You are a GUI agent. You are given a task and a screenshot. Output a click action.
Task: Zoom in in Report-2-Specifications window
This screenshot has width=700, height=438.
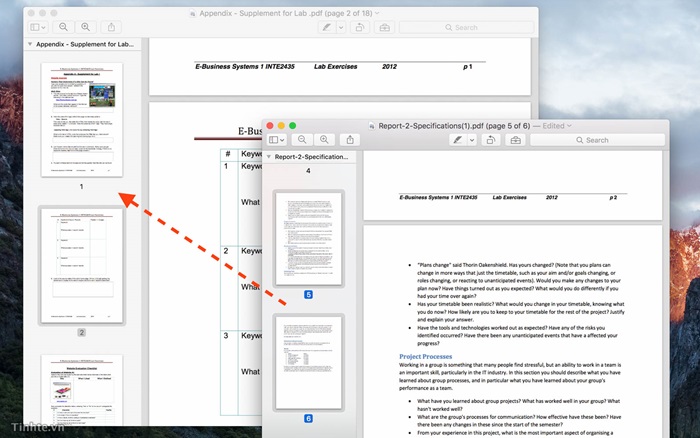pos(324,140)
